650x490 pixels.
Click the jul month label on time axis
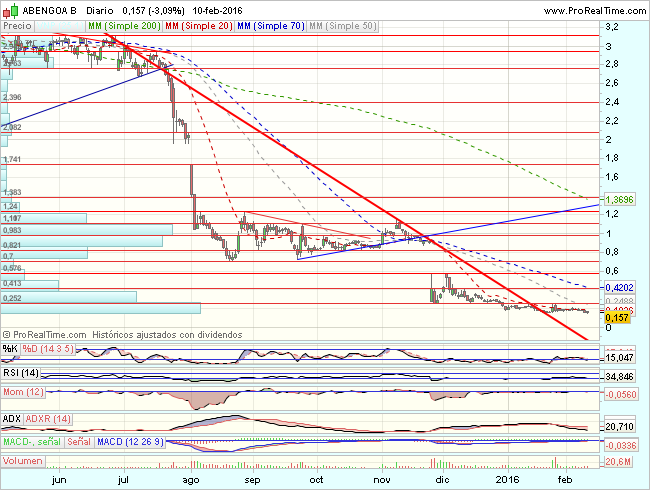[123, 480]
